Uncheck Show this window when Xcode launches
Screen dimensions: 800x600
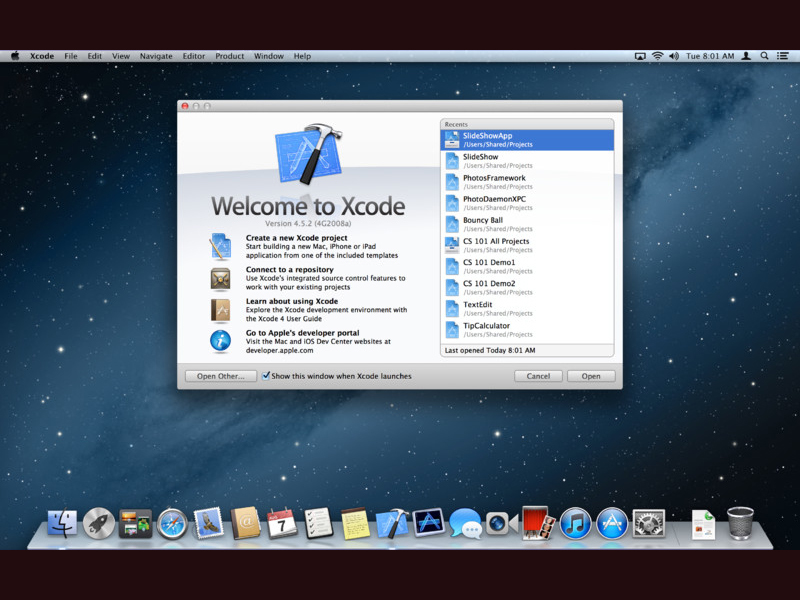click(x=266, y=376)
